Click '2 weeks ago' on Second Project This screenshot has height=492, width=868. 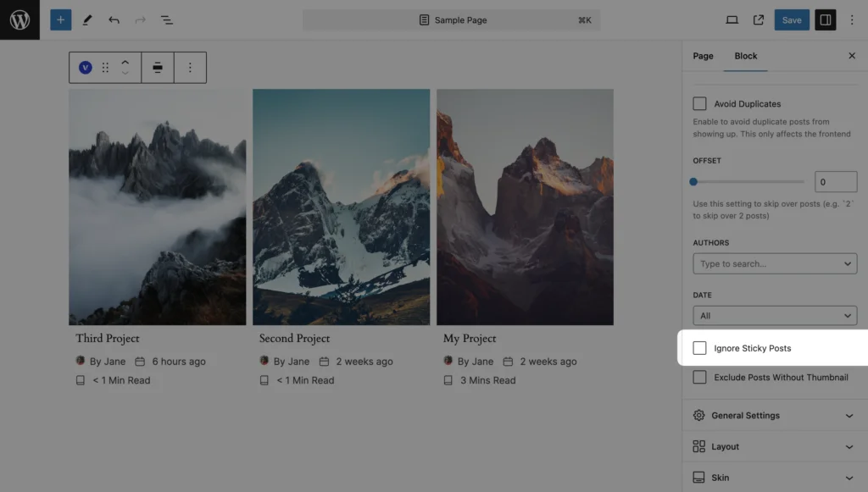coord(364,362)
